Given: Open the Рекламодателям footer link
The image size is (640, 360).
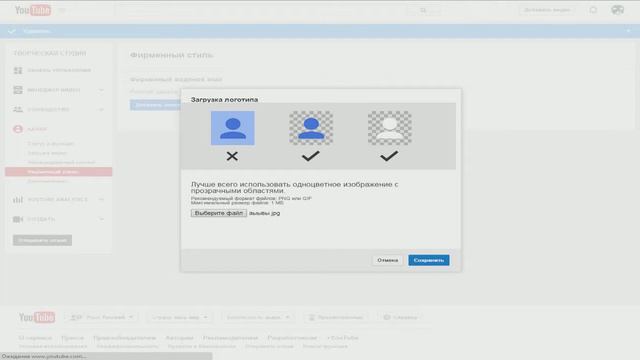Looking at the screenshot, I should [x=230, y=338].
